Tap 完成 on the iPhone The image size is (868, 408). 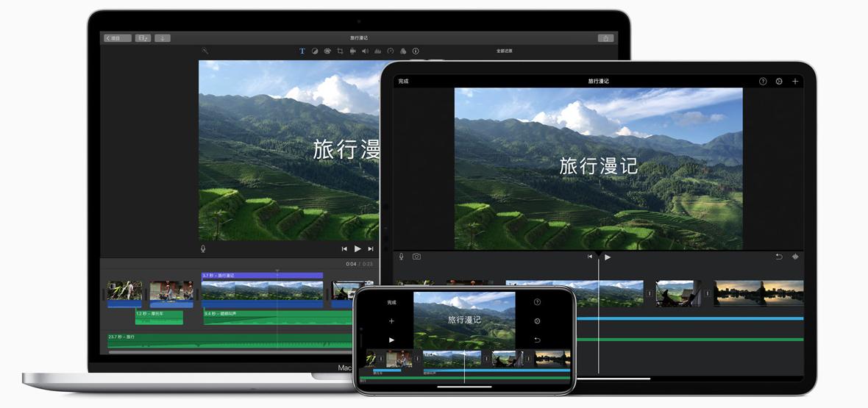pos(392,302)
